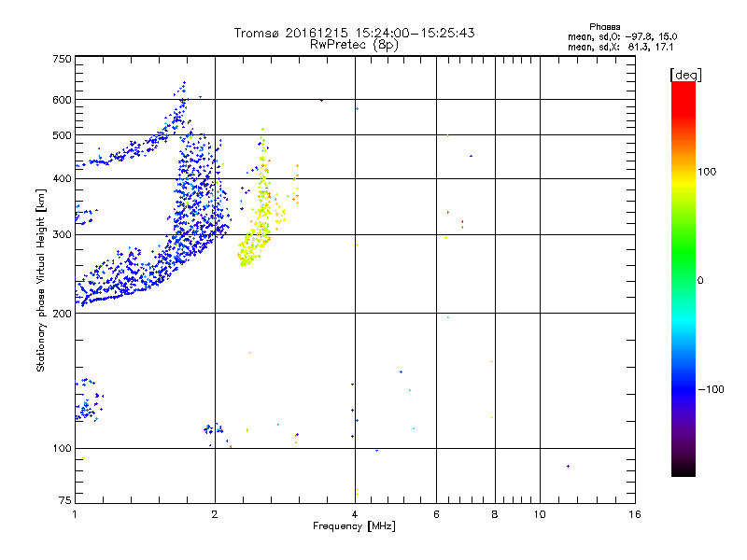
Task: Click the colorbar '100' tick label
Action: [707, 172]
